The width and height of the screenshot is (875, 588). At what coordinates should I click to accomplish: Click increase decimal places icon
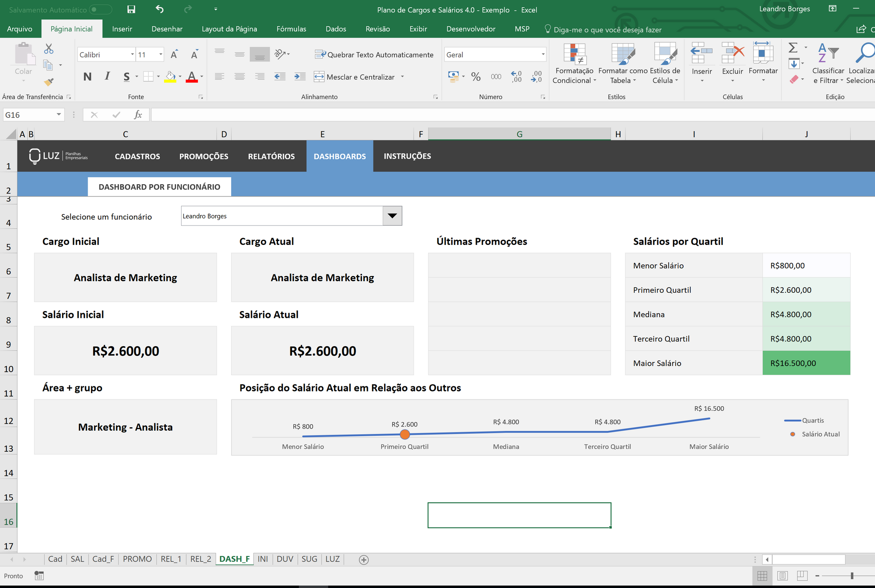tap(517, 77)
